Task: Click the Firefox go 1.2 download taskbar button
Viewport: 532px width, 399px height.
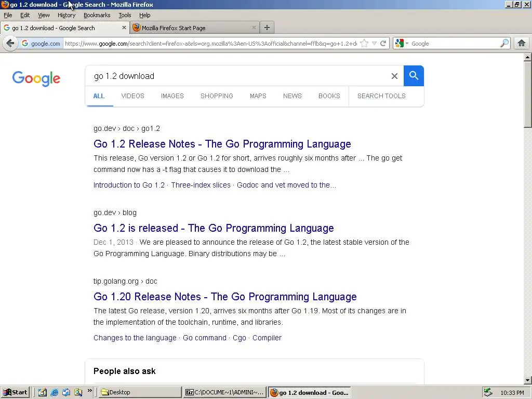Action: click(310, 393)
